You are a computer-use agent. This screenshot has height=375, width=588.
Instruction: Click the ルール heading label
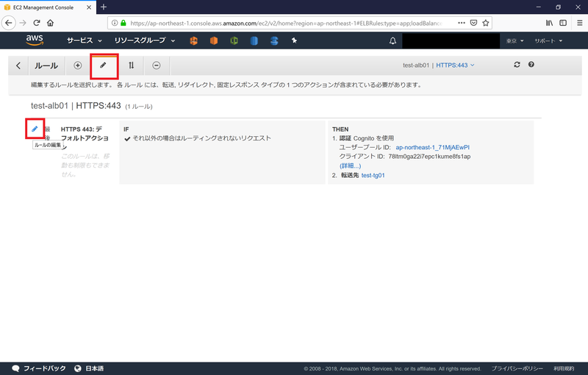point(46,65)
